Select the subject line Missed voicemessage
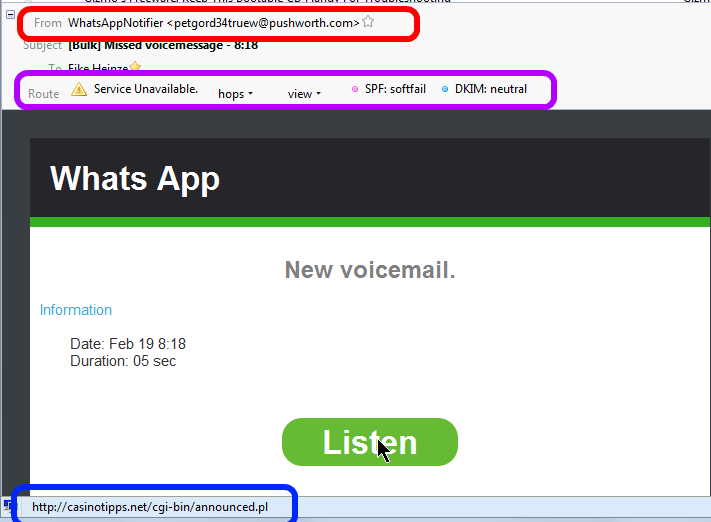 click(163, 45)
